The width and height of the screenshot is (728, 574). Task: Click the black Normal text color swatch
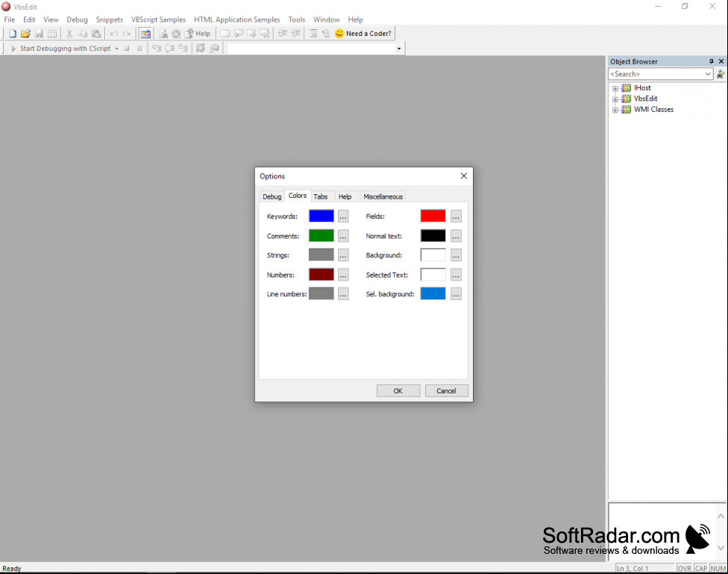click(x=433, y=236)
